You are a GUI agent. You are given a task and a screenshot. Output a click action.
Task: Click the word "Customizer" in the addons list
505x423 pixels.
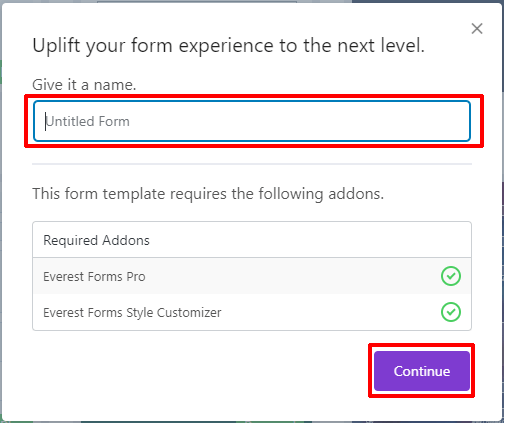click(189, 313)
